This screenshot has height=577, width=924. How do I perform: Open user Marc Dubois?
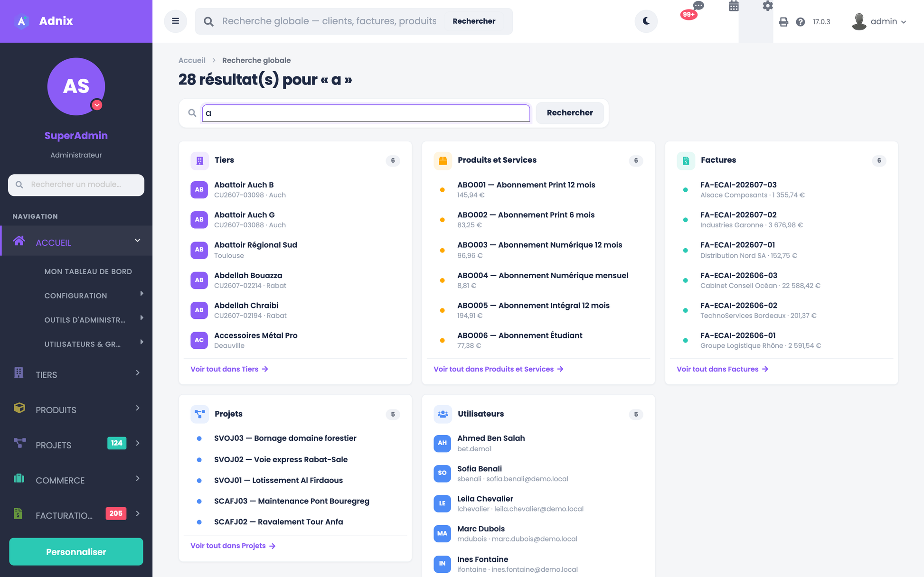click(x=538, y=533)
